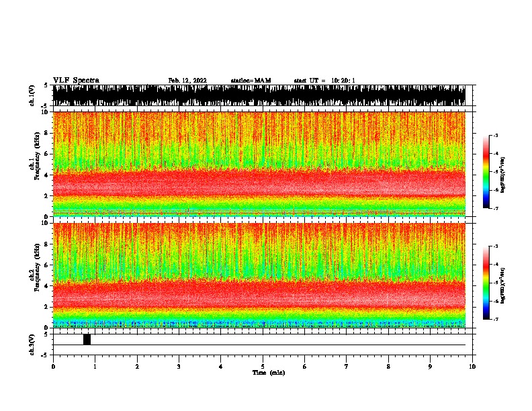Click the ch.2 color scale bar

point(486,283)
